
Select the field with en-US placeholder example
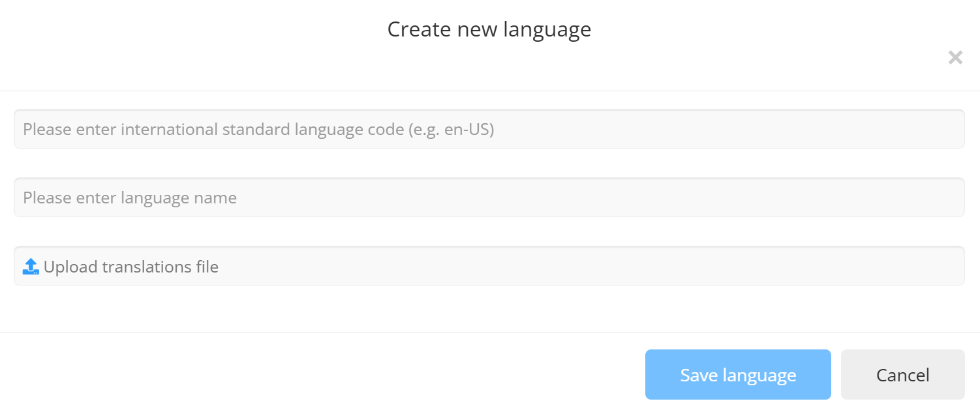click(489, 129)
